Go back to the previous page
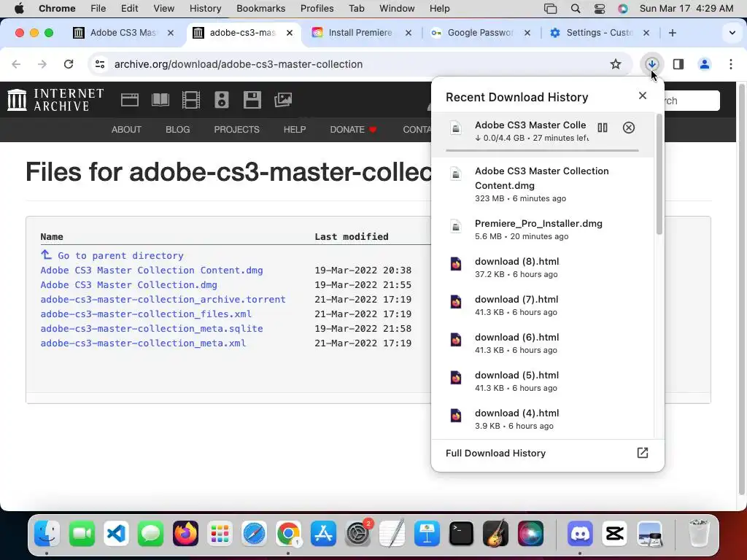Viewport: 747px width, 560px height. pyautogui.click(x=16, y=64)
